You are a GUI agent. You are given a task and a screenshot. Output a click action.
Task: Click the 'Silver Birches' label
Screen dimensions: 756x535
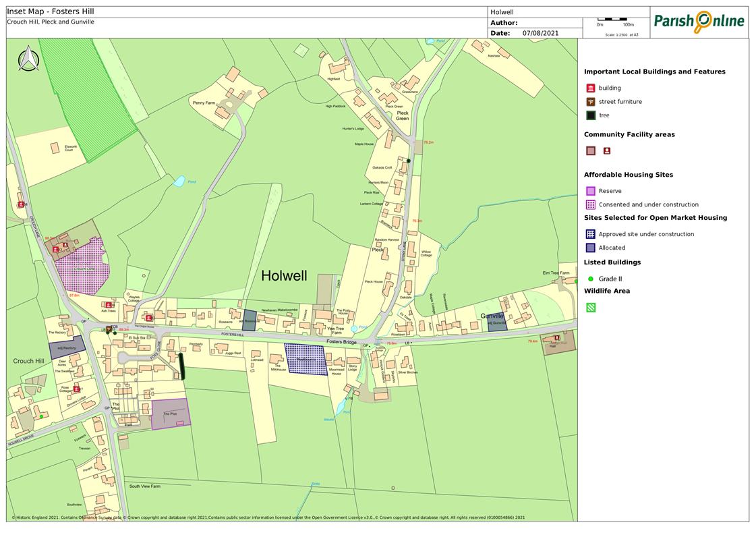[x=408, y=372]
